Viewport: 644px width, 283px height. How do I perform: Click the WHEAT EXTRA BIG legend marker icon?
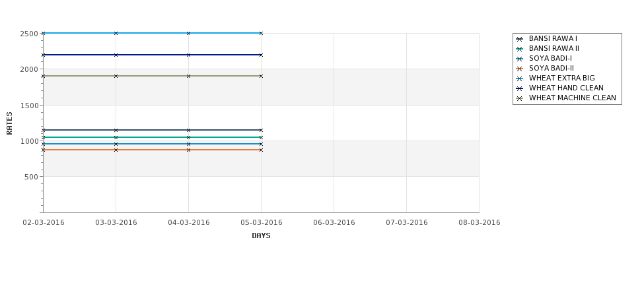click(520, 79)
